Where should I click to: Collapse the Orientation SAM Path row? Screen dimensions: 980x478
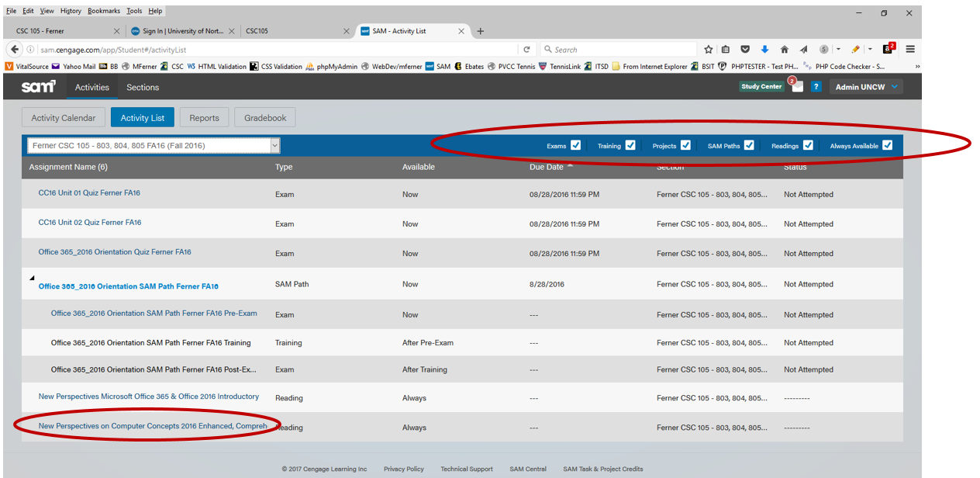pyautogui.click(x=32, y=278)
